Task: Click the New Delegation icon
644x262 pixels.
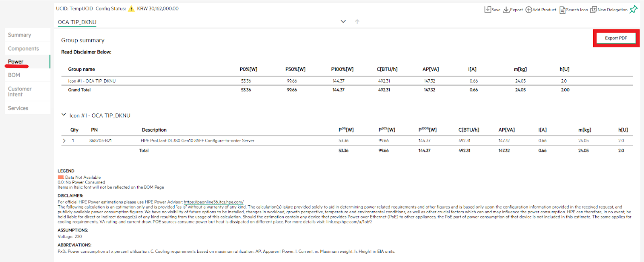Action: coord(593,10)
